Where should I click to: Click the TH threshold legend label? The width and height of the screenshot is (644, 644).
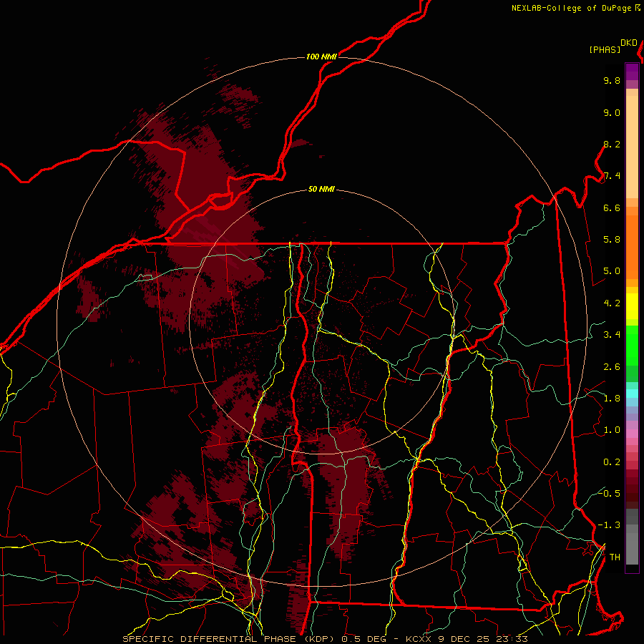[x=615, y=557]
